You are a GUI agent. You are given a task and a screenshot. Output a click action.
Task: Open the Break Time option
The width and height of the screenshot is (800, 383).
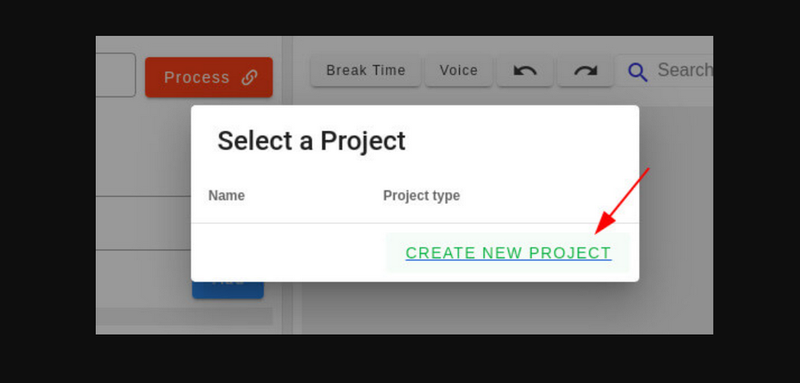pyautogui.click(x=366, y=70)
